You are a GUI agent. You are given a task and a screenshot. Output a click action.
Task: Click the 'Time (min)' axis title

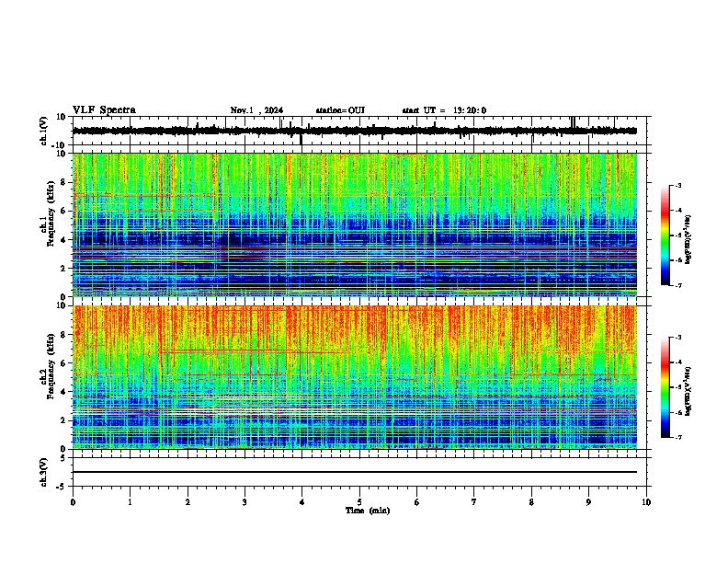[368, 511]
